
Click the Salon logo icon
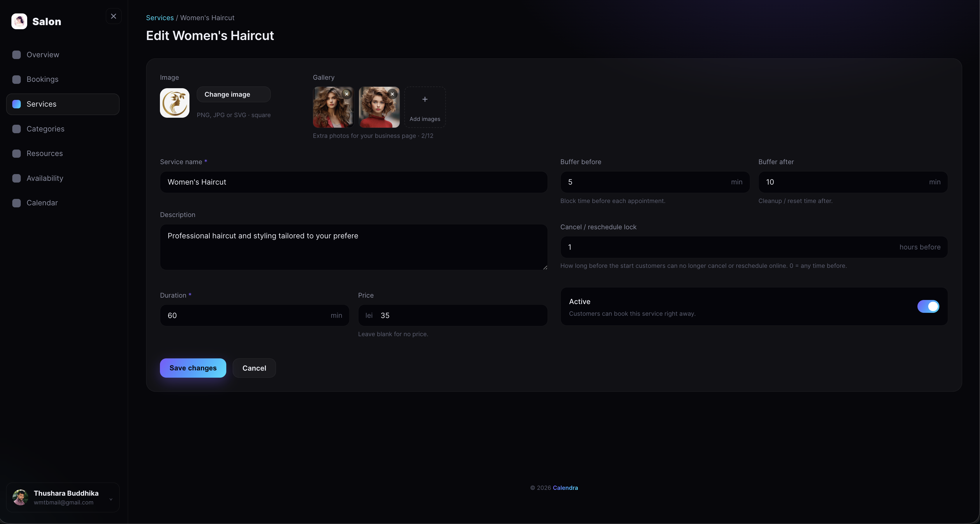[19, 21]
